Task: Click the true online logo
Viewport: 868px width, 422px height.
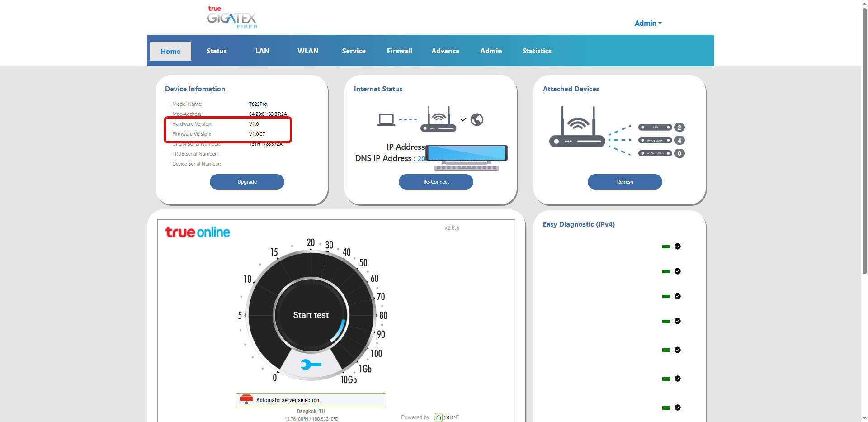Action: point(198,232)
